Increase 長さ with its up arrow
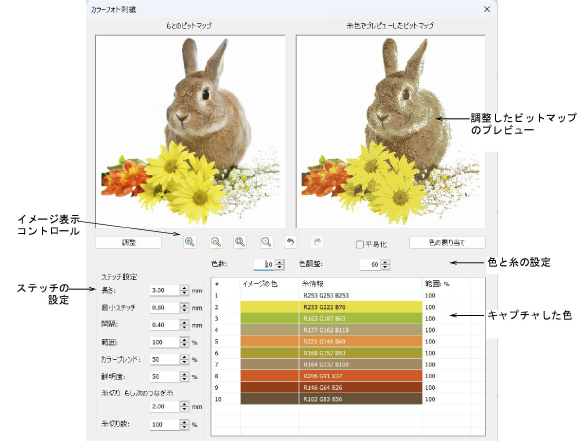This screenshot has width=578, height=441. coord(184,288)
